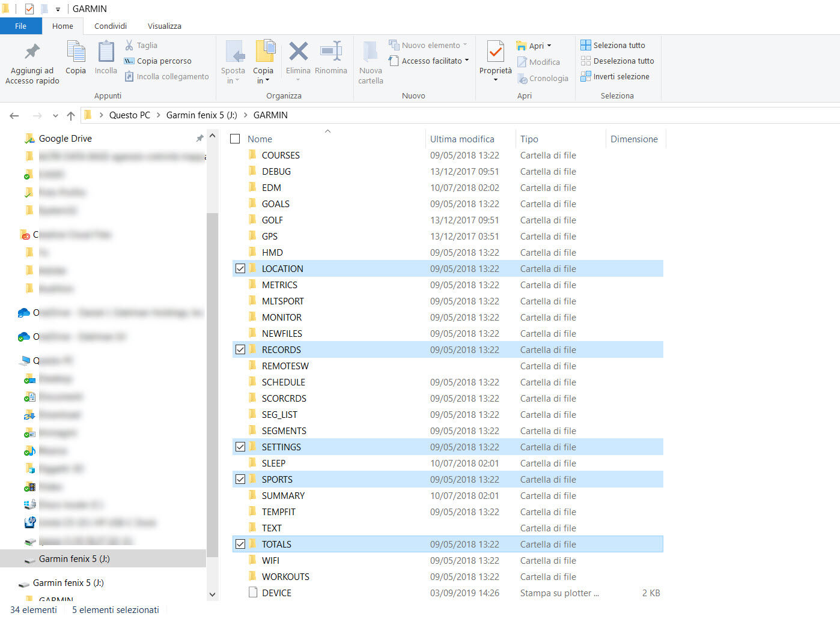840x619 pixels.
Task: Click the Elimina delete icon
Action: pos(298,53)
